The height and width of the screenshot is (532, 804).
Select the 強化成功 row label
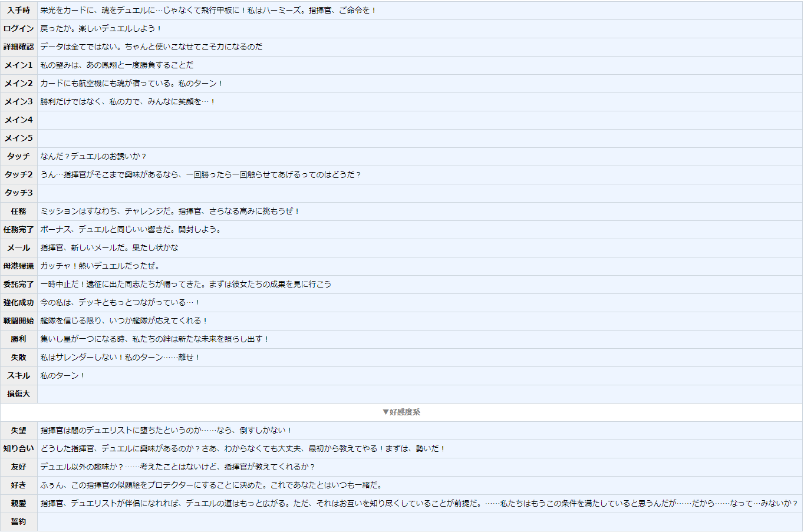tap(19, 303)
